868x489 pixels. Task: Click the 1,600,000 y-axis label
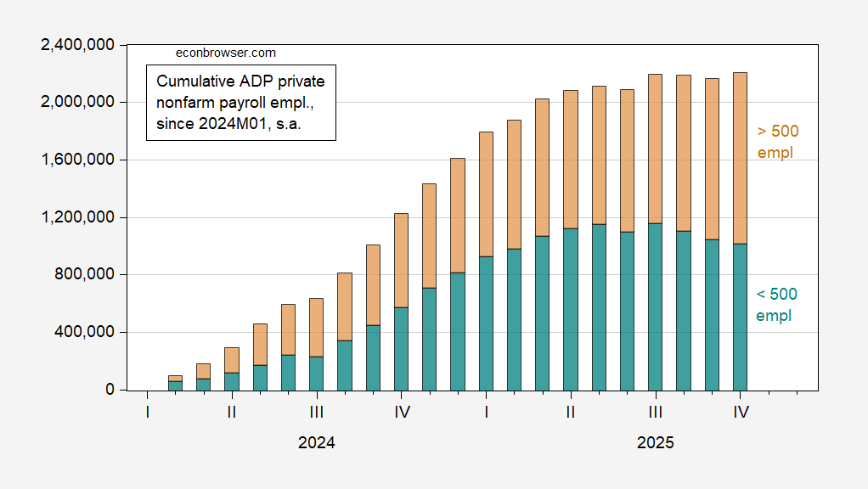tap(79, 160)
